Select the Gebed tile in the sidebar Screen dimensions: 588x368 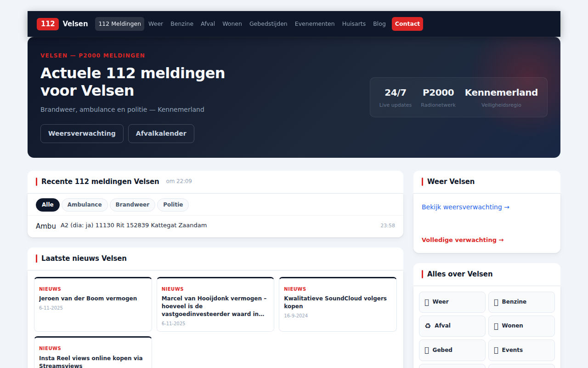[452, 350]
